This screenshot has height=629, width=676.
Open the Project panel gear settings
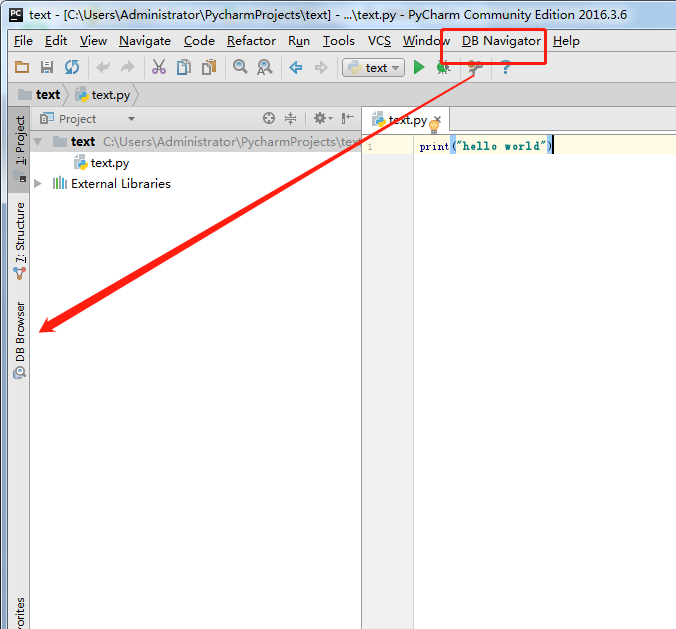click(322, 118)
